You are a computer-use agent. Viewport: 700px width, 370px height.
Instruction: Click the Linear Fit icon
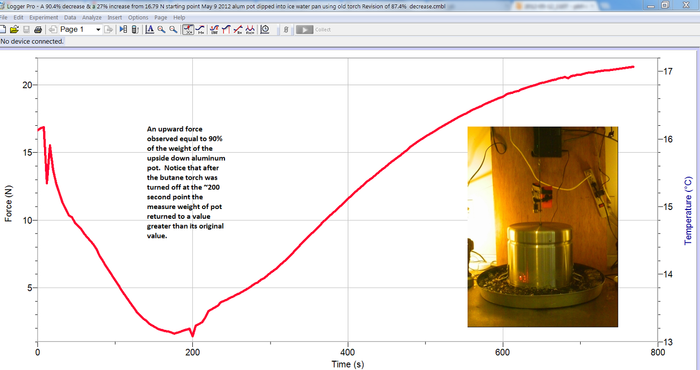click(x=238, y=29)
